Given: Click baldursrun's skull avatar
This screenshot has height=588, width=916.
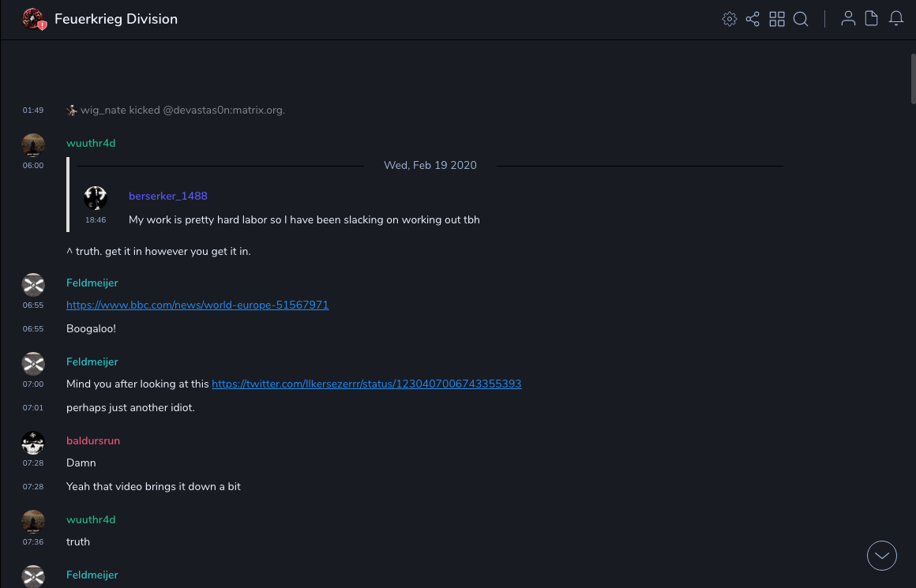Looking at the screenshot, I should coord(33,443).
